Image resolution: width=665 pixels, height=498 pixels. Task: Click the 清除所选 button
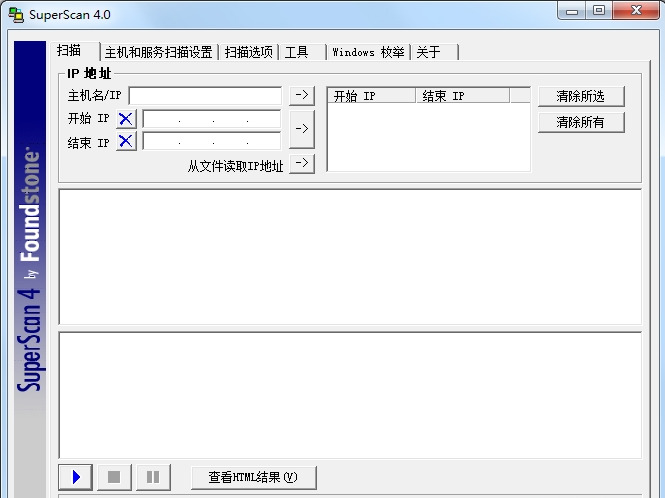581,97
